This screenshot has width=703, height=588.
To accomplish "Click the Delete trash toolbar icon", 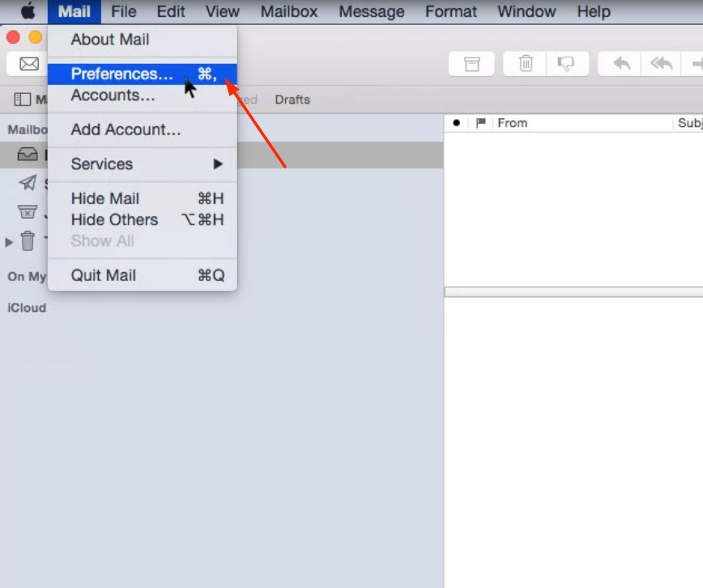I will pyautogui.click(x=526, y=63).
